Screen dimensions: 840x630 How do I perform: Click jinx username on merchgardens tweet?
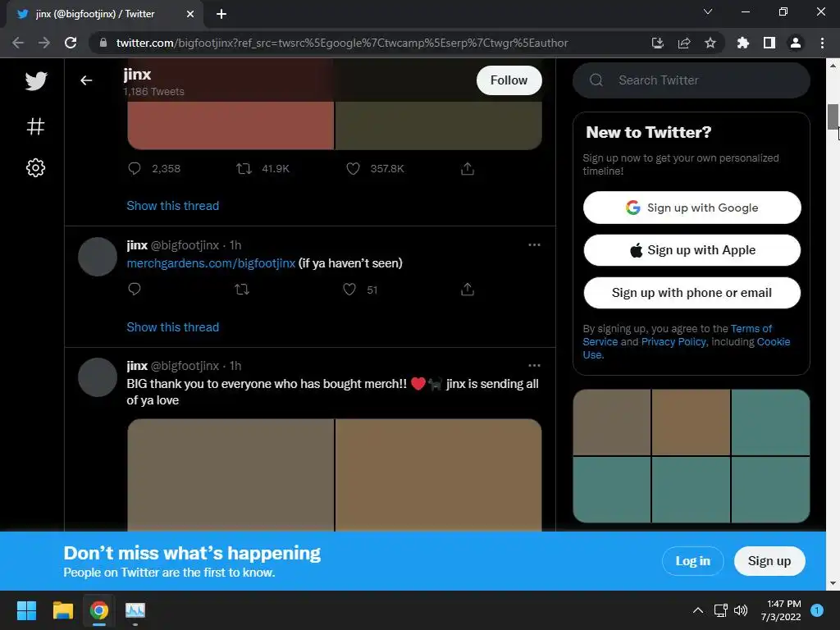137,244
